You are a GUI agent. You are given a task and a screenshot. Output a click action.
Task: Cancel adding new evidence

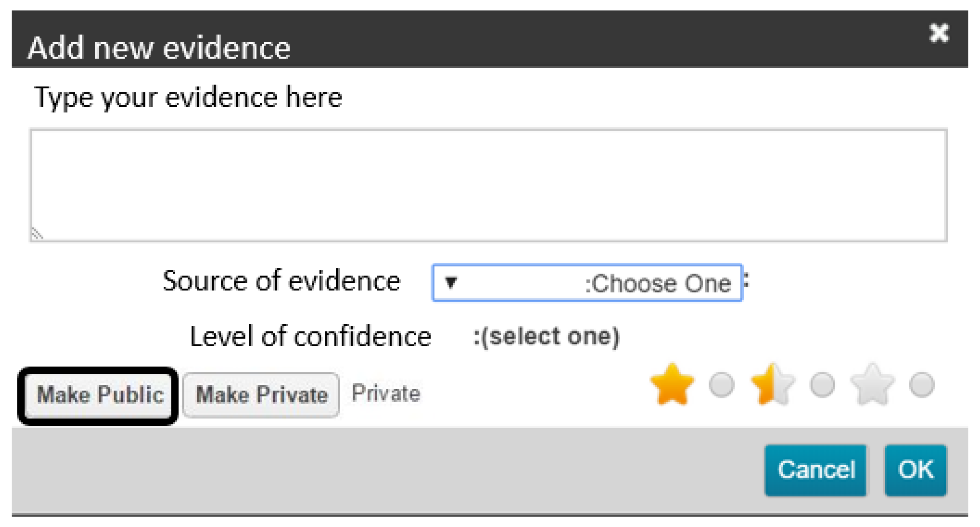816,470
